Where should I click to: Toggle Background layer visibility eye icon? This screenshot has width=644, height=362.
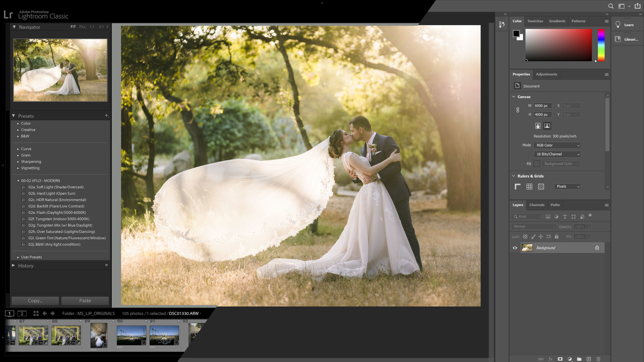(514, 248)
